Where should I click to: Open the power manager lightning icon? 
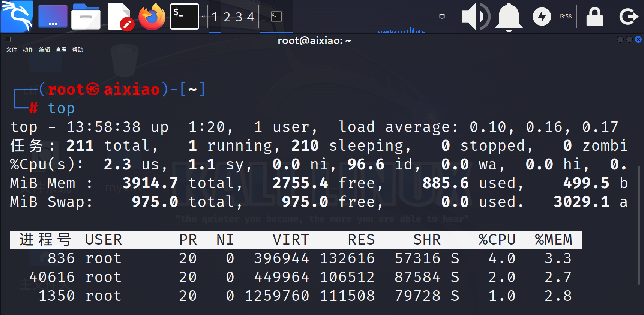[x=542, y=16]
